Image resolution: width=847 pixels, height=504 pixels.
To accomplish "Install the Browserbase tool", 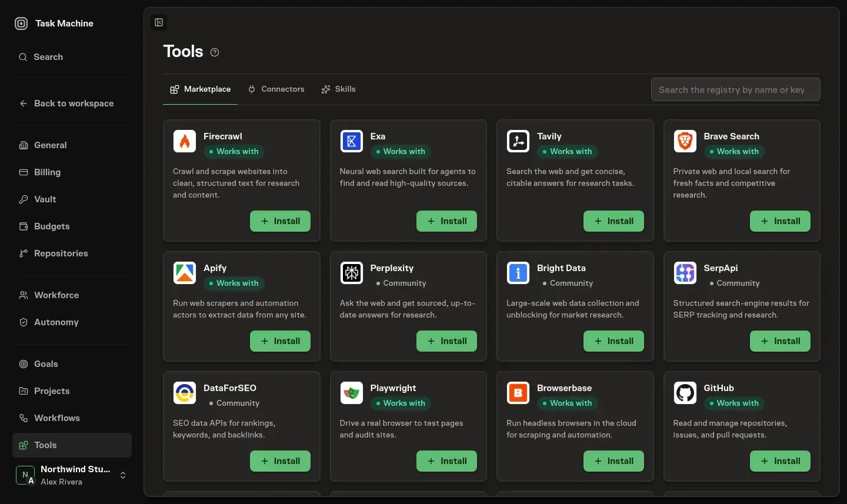I will tap(613, 461).
